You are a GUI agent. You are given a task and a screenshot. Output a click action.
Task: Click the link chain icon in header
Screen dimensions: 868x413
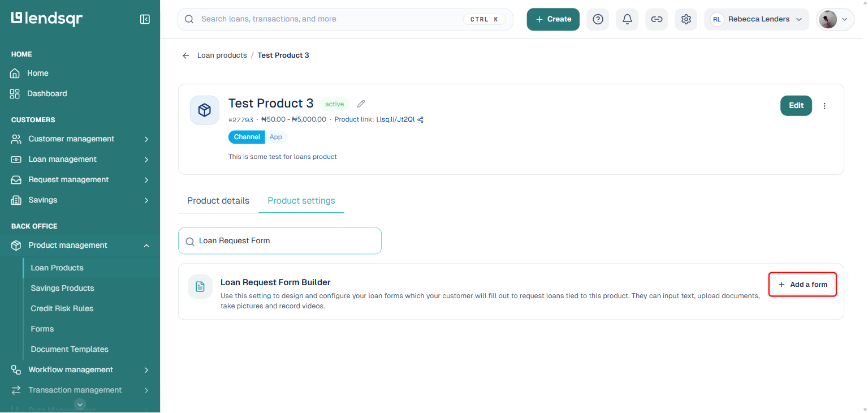click(x=657, y=19)
